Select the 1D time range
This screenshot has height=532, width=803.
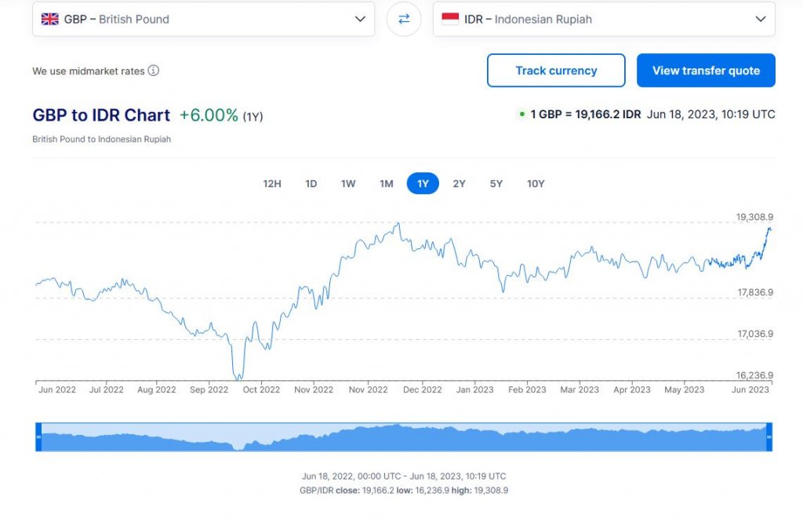pyautogui.click(x=311, y=183)
